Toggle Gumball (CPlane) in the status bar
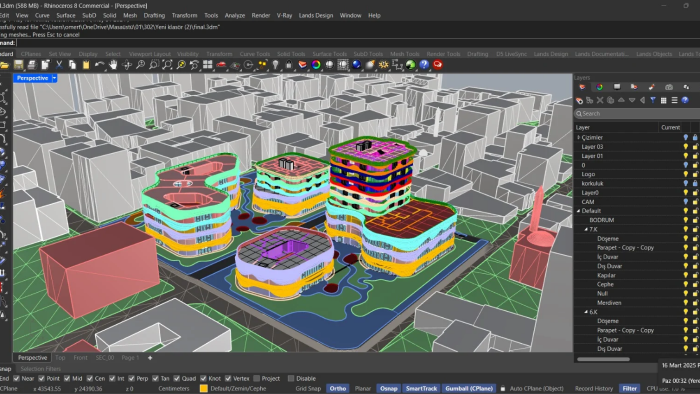The image size is (700, 394). tap(469, 389)
